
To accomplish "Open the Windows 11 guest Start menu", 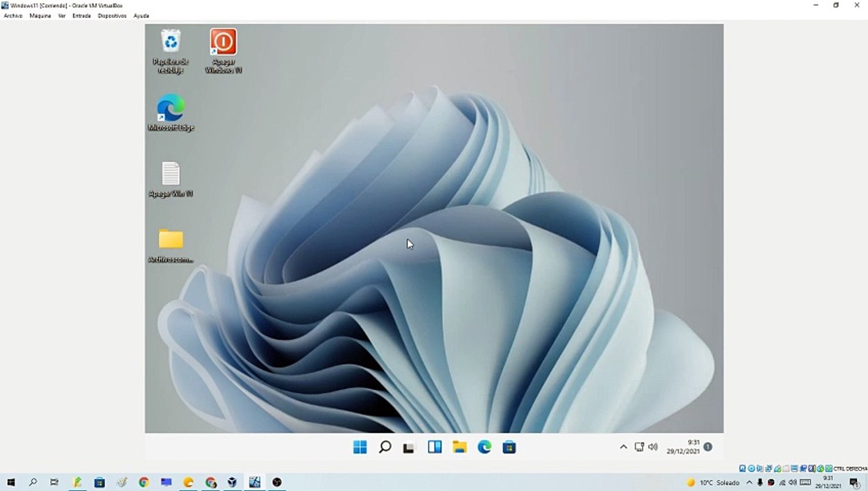I will (360, 447).
